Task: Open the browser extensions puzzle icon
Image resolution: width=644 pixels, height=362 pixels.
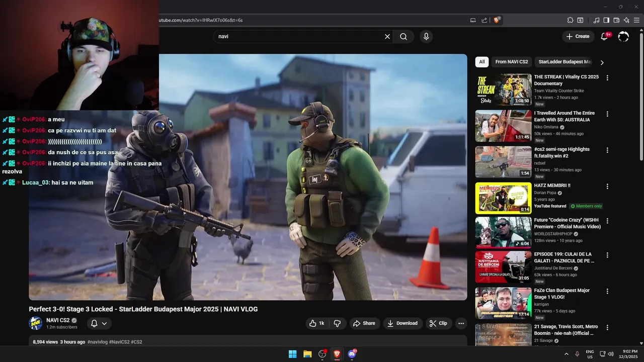Action: tap(570, 20)
